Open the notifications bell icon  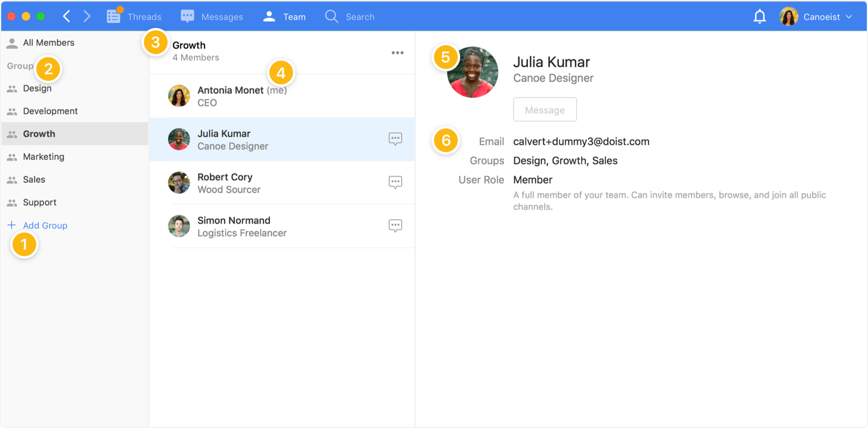pos(759,17)
